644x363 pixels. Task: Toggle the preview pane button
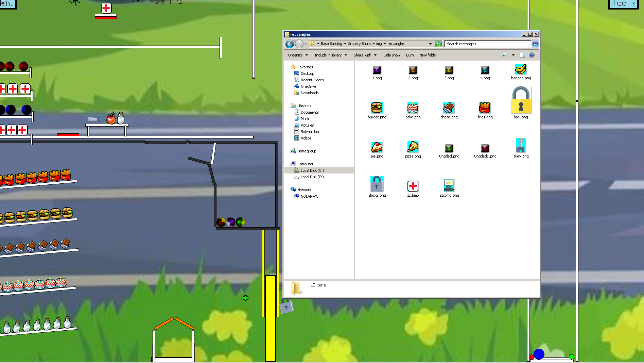coord(522,55)
